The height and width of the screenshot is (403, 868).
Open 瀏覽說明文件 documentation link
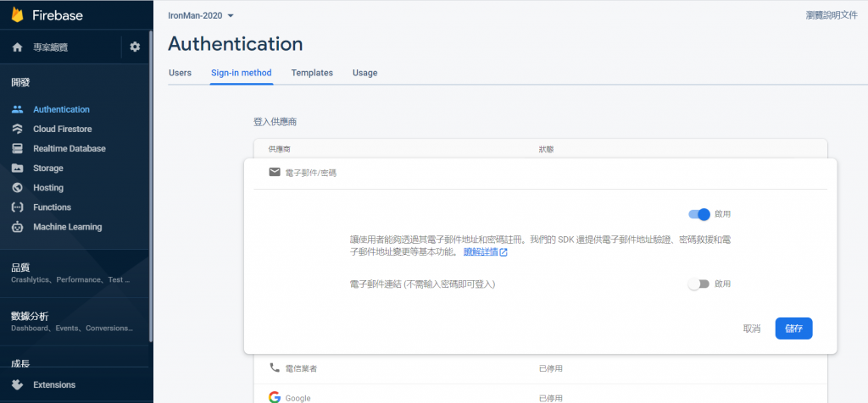click(x=832, y=15)
